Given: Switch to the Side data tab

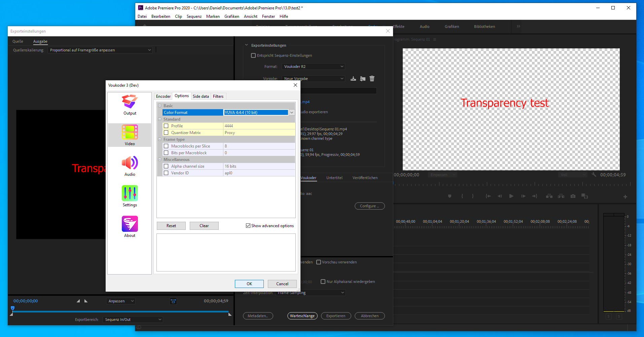Looking at the screenshot, I should 201,96.
